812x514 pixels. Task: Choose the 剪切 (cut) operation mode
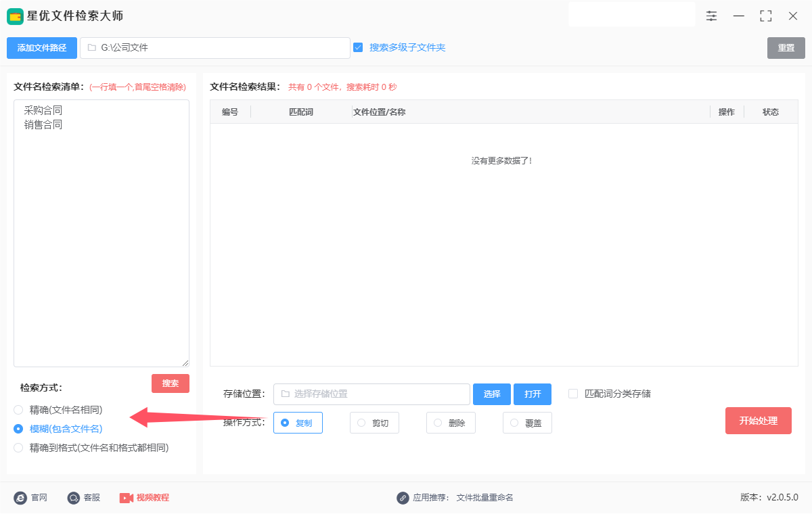pyautogui.click(x=374, y=423)
